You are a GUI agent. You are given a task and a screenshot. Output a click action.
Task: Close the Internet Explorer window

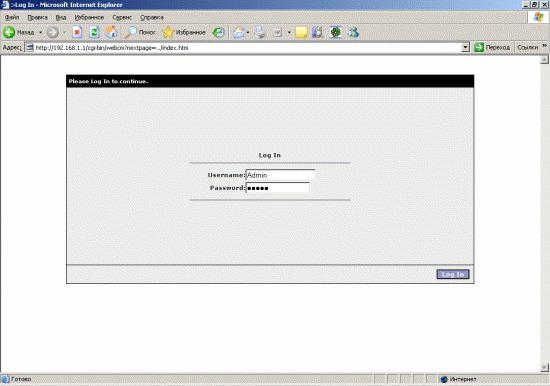click(544, 5)
